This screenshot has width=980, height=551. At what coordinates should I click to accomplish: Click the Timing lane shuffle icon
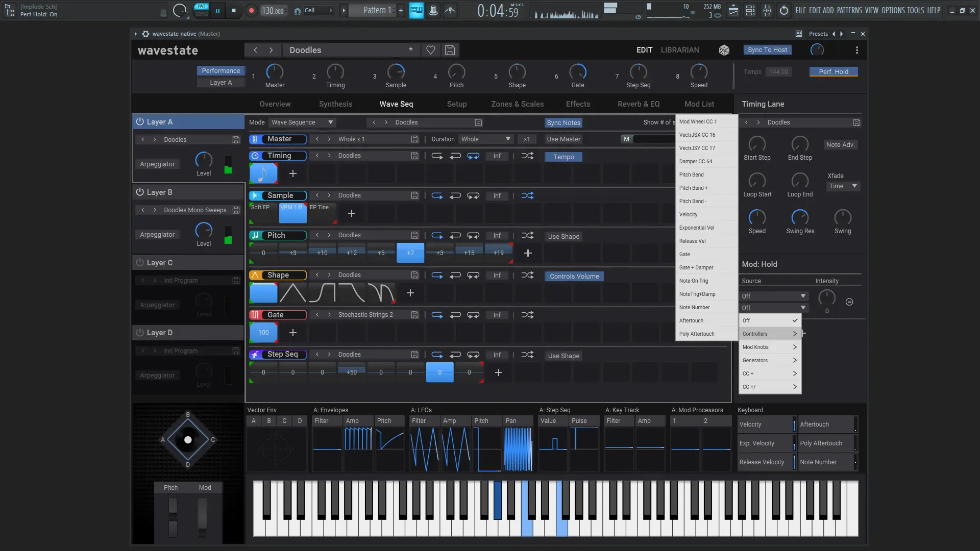[x=527, y=156]
